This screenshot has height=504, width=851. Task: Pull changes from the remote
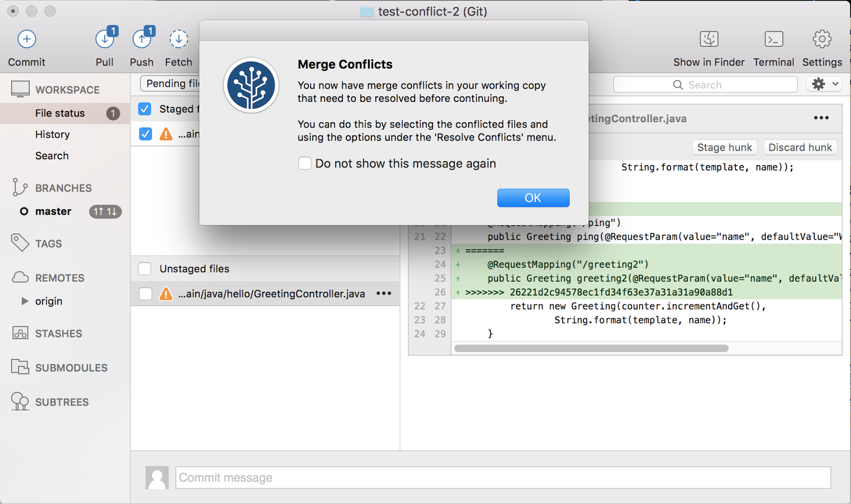[104, 47]
